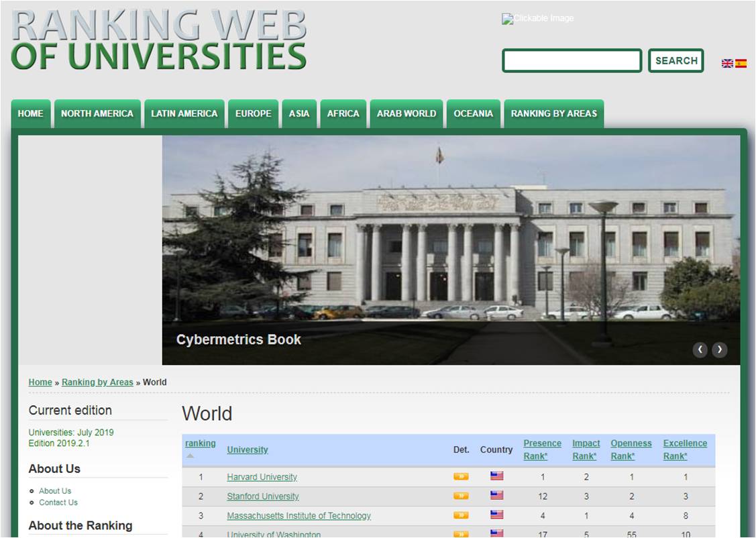
Task: Sort table by Excellence Rank
Action: click(685, 449)
